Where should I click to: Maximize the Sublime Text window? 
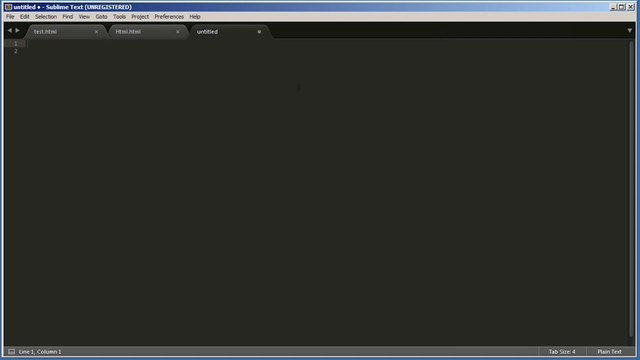[621, 7]
